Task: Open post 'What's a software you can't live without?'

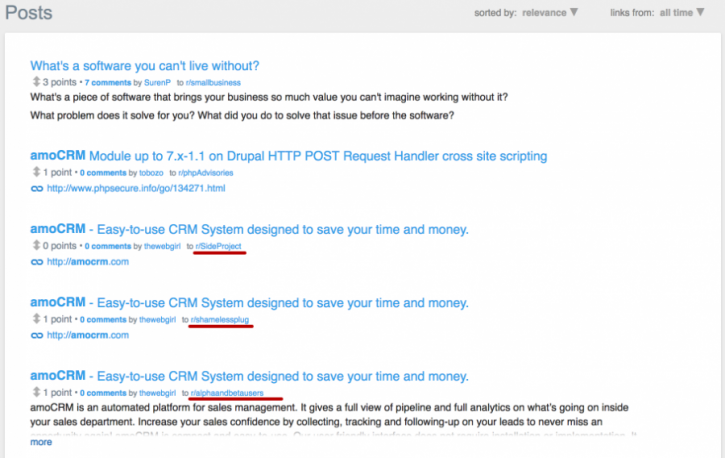Action: [x=145, y=66]
